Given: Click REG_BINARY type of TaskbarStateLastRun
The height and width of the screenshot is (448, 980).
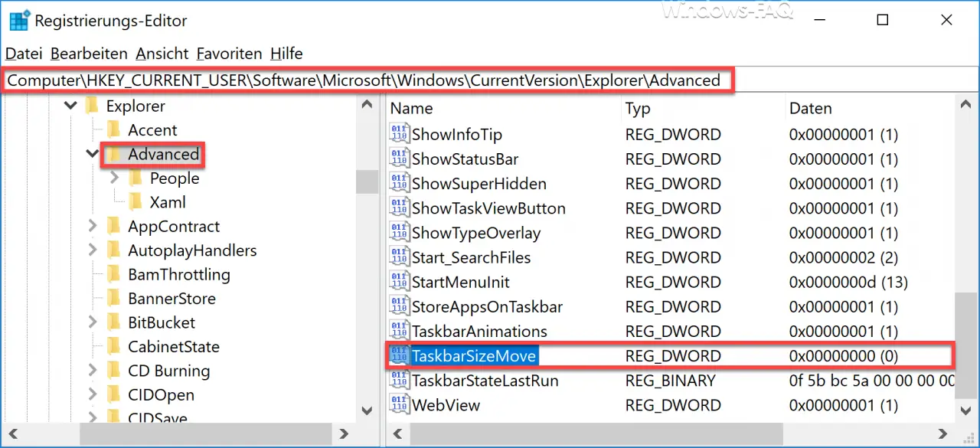Looking at the screenshot, I should [671, 380].
